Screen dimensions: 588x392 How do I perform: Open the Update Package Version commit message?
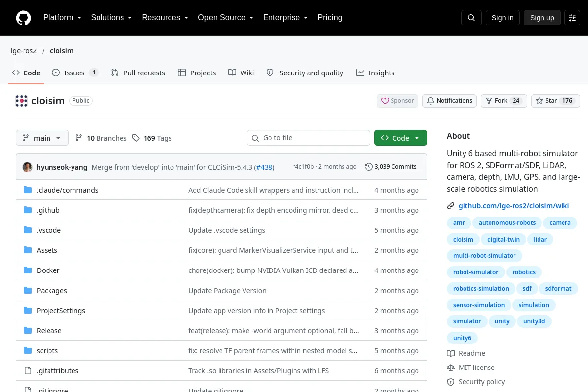click(x=227, y=291)
